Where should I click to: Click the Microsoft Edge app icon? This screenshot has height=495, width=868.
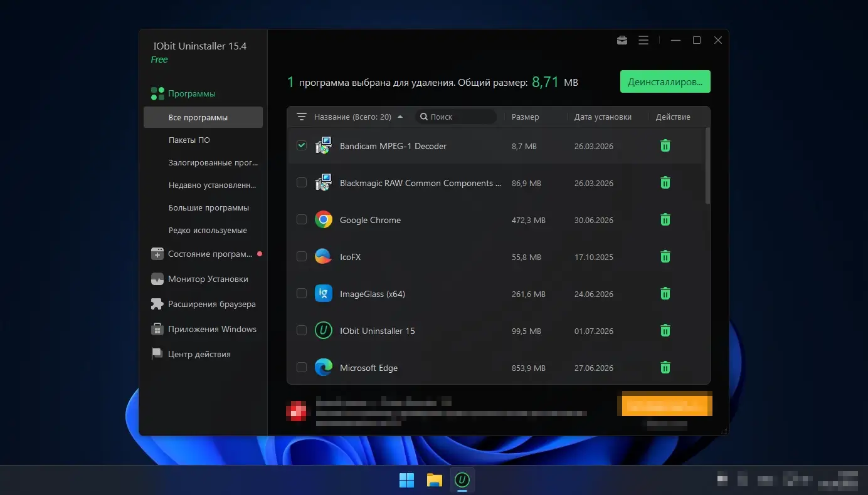pos(323,368)
